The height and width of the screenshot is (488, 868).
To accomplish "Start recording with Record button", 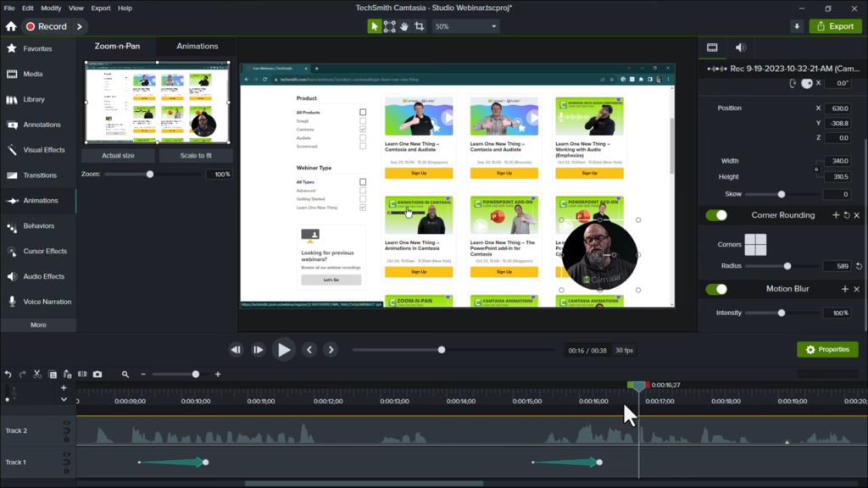I will coord(47,26).
